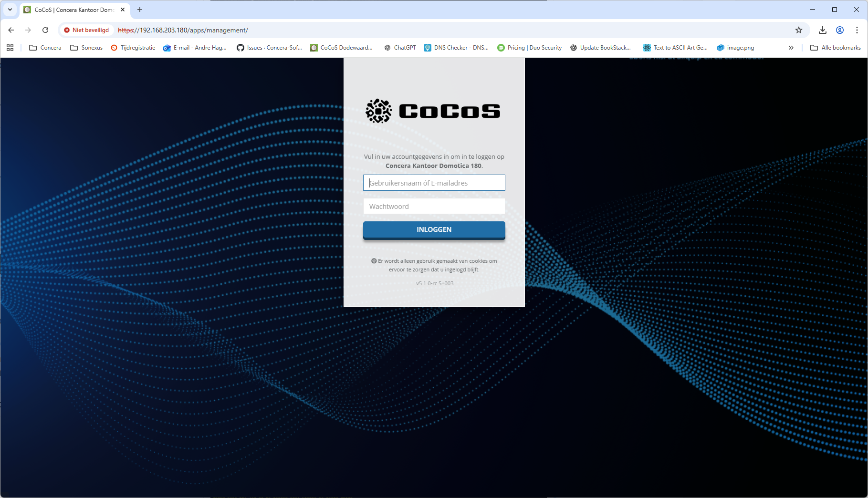Open the Chrome profile icon
Image resolution: width=868 pixels, height=498 pixels.
840,30
